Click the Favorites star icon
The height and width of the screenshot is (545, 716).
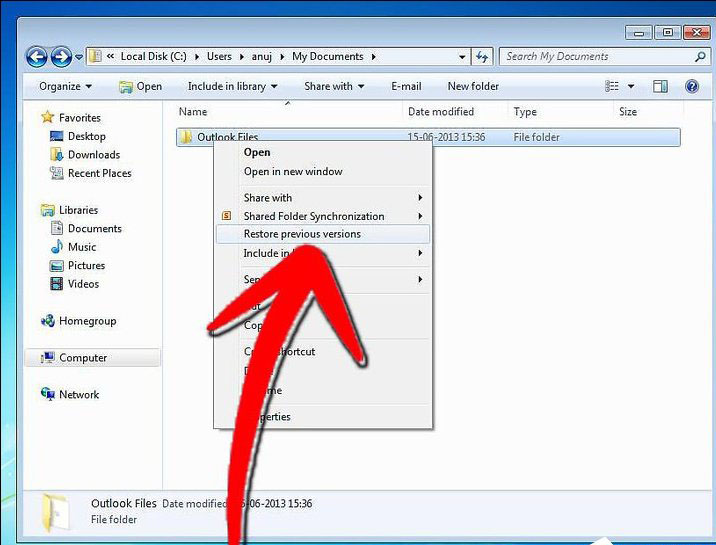[47, 117]
